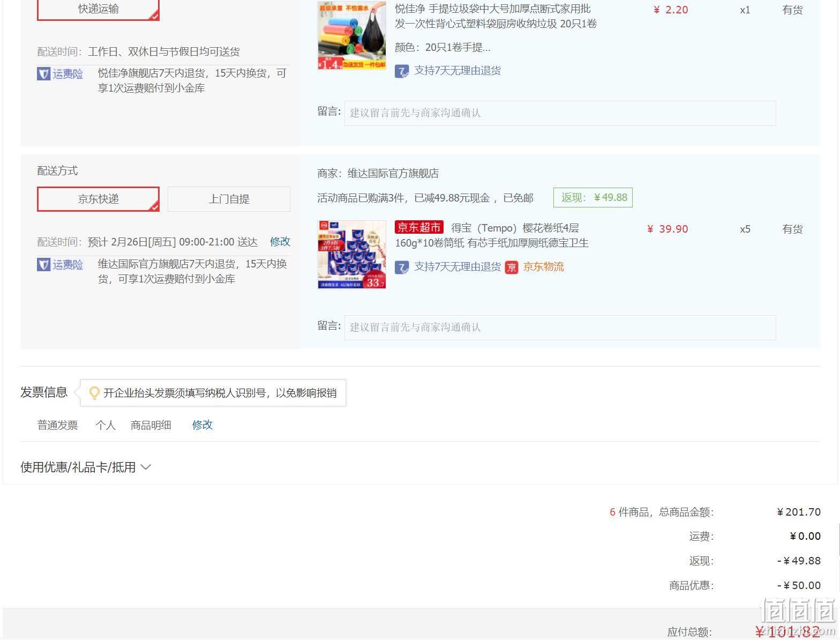The image size is (840, 640).
Task: Click 修改 link in invoice information
Action: click(202, 425)
